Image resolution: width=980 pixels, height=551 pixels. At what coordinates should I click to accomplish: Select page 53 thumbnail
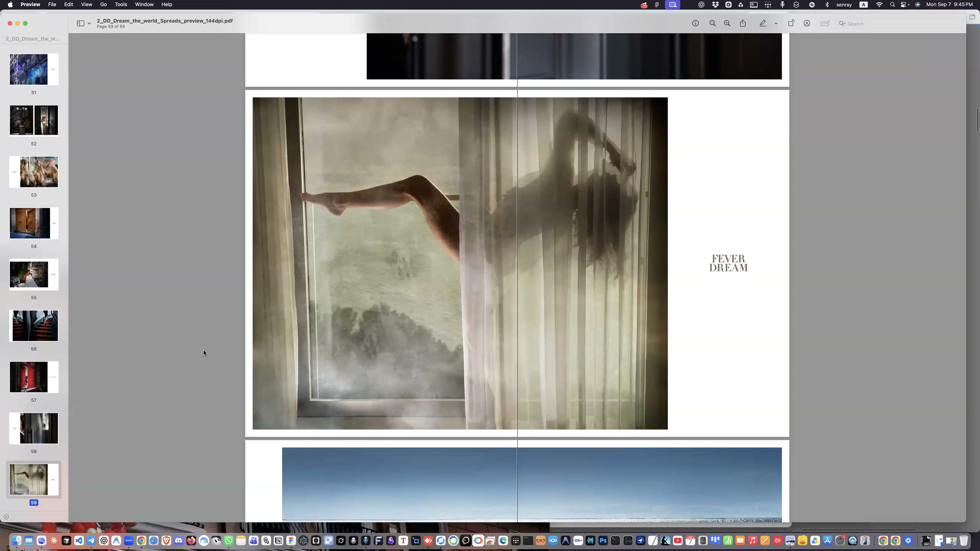click(34, 172)
